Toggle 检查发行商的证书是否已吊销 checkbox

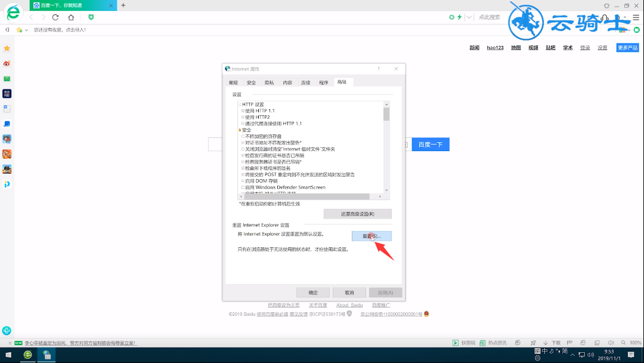[x=243, y=155]
